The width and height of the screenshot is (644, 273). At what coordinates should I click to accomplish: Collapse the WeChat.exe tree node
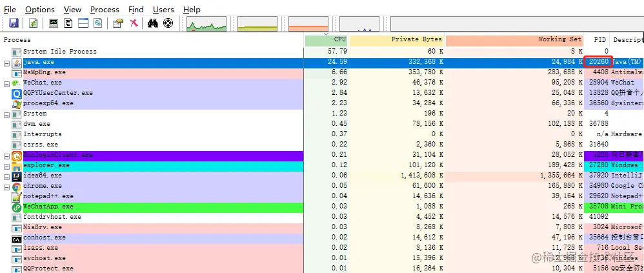pyautogui.click(x=6, y=84)
